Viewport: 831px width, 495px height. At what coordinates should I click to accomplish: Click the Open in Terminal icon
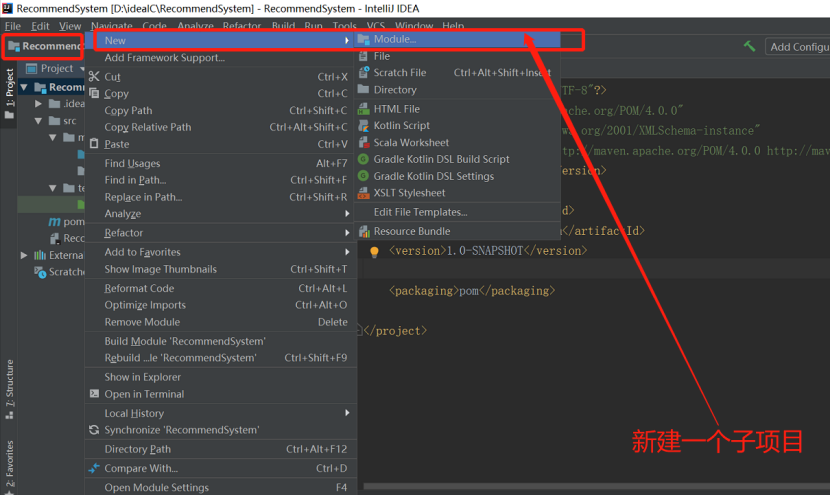pos(94,394)
